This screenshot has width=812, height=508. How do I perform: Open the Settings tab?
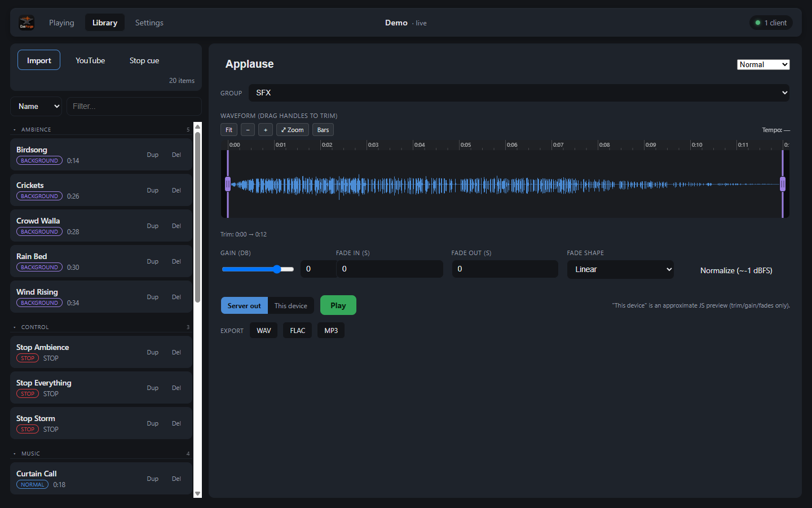point(149,23)
